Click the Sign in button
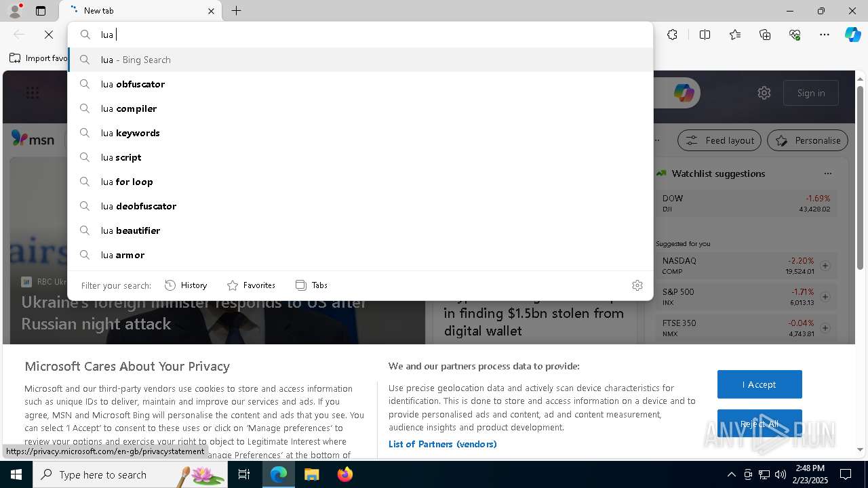This screenshot has width=868, height=488. (811, 93)
